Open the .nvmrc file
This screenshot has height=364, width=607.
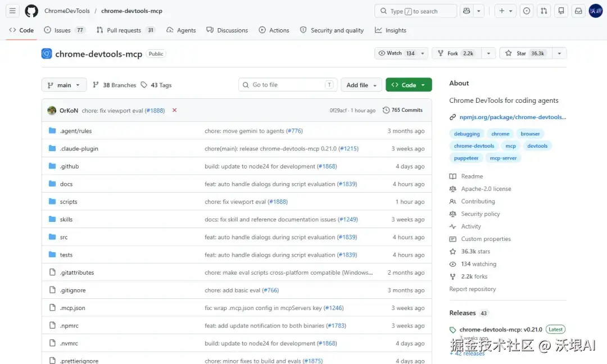click(x=69, y=344)
